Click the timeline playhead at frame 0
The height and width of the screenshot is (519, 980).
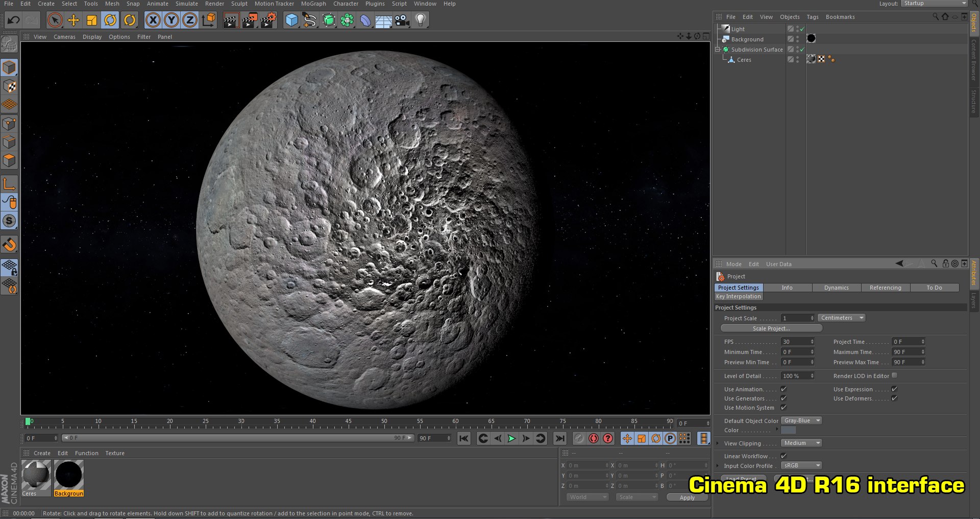click(28, 421)
